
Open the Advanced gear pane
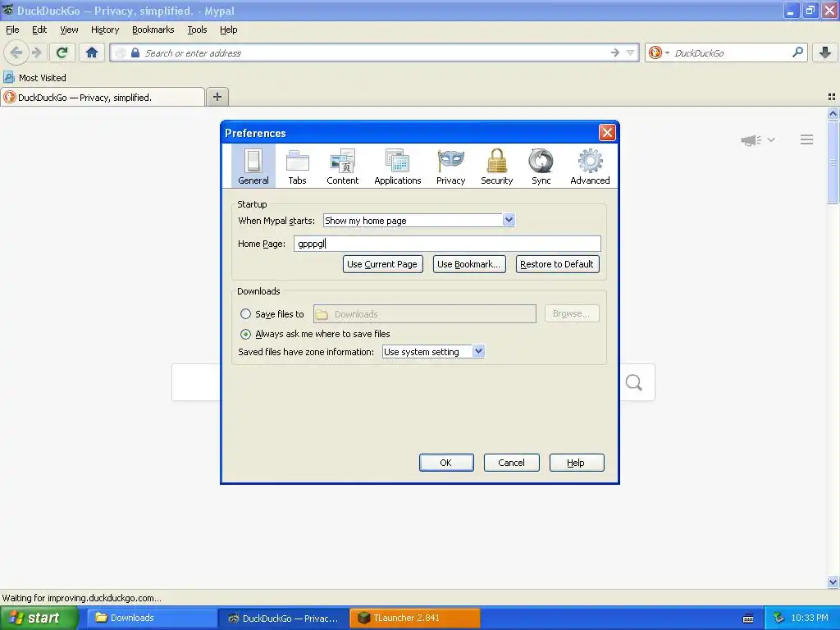(x=590, y=166)
